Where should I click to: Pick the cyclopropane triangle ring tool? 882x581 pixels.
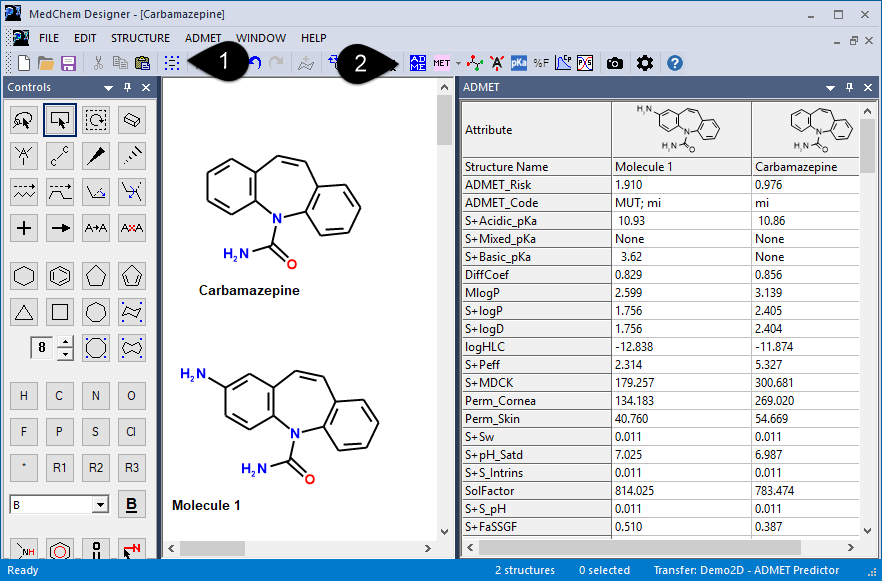point(24,312)
